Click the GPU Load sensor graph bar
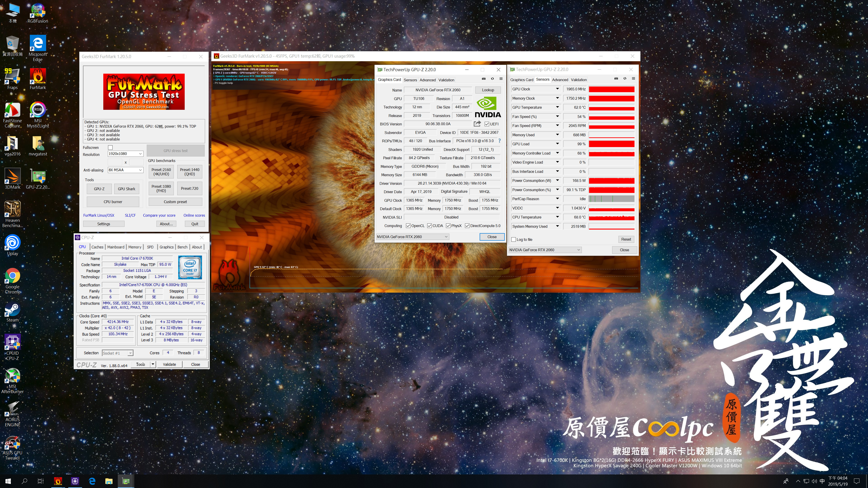The width and height of the screenshot is (868, 488). click(x=611, y=144)
